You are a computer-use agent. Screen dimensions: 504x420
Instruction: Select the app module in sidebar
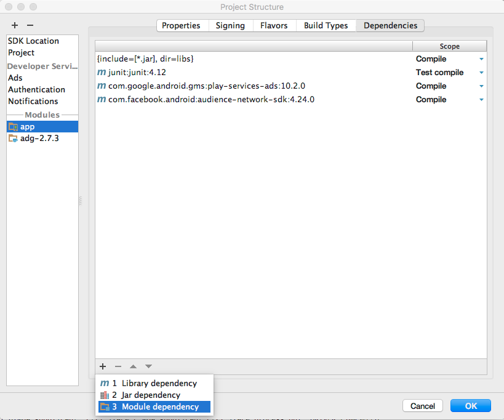pos(27,126)
